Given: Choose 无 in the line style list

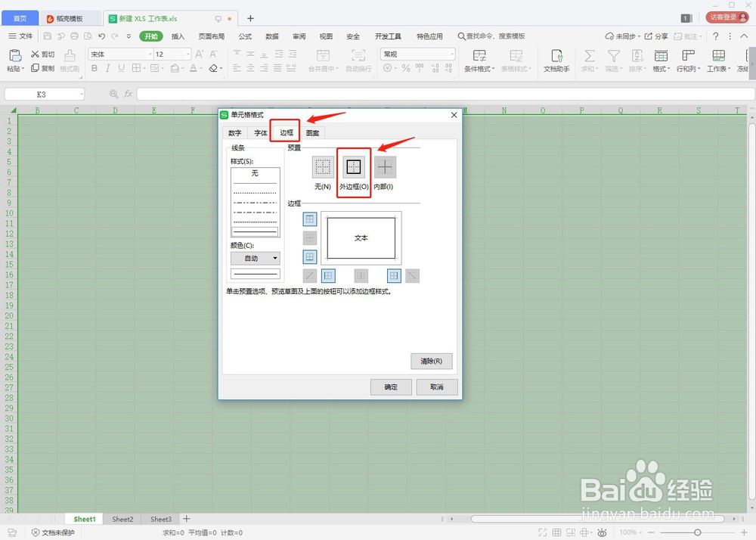Looking at the screenshot, I should coord(255,173).
